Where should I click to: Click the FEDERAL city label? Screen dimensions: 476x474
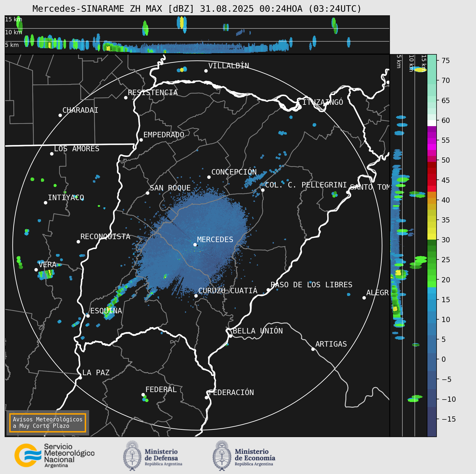point(161,390)
